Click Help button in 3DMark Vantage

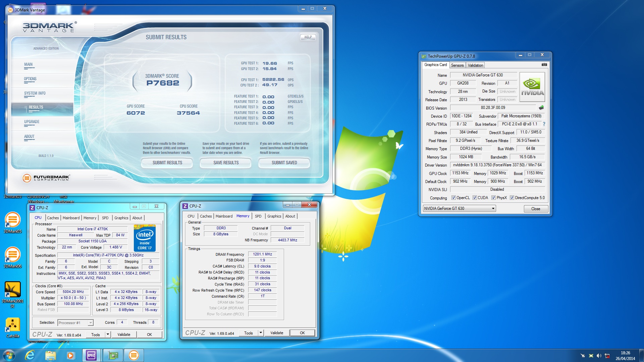coord(308,37)
